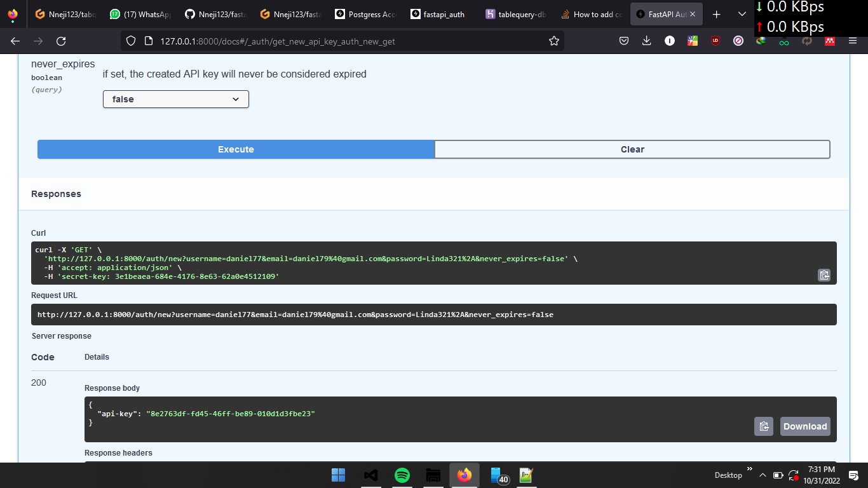This screenshot has width=868, height=488.
Task: Click the uBlock Origin extension icon
Action: point(715,41)
